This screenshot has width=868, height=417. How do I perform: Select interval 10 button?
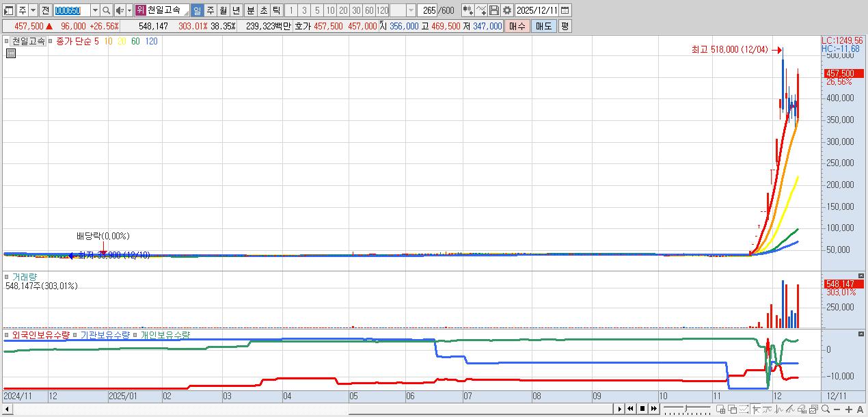click(x=330, y=10)
